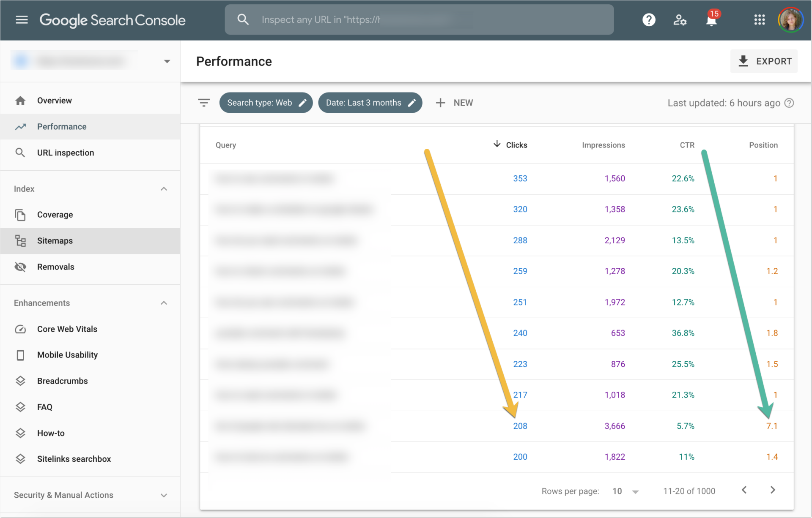Click the user permissions settings icon
This screenshot has height=518, width=812.
pos(680,20)
